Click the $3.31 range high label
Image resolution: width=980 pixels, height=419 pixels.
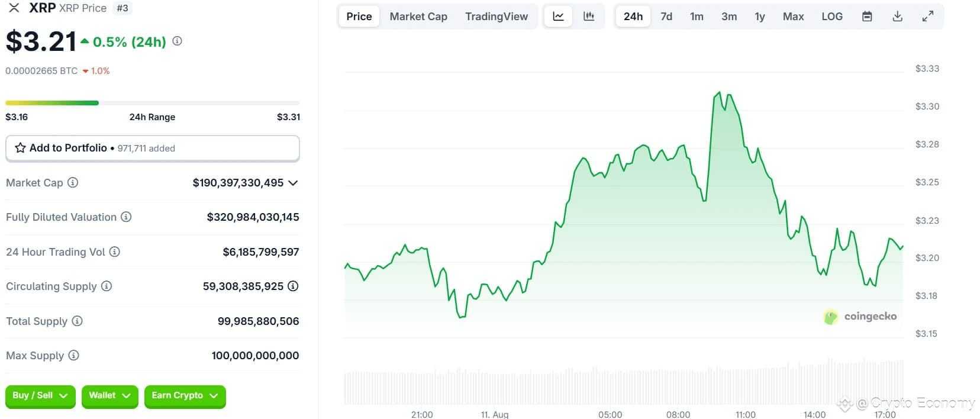click(288, 117)
